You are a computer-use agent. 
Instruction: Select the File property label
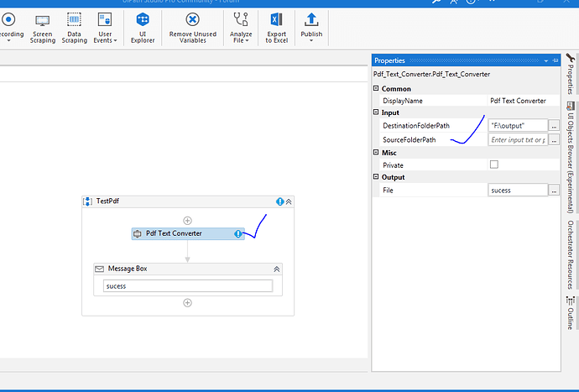(388, 191)
